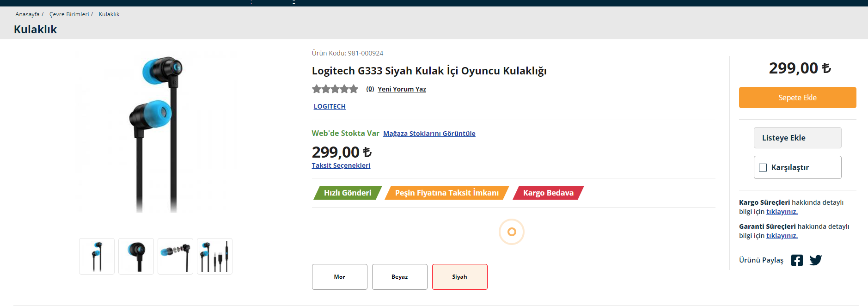Share product on Facebook icon
Screen dimensions: 868x306
[797, 260]
